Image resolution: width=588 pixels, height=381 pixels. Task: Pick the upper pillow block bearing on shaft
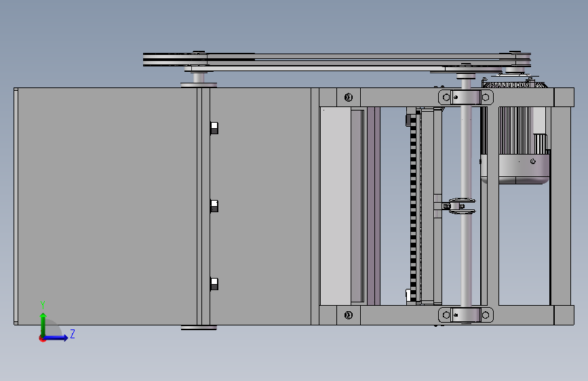pos(466,98)
